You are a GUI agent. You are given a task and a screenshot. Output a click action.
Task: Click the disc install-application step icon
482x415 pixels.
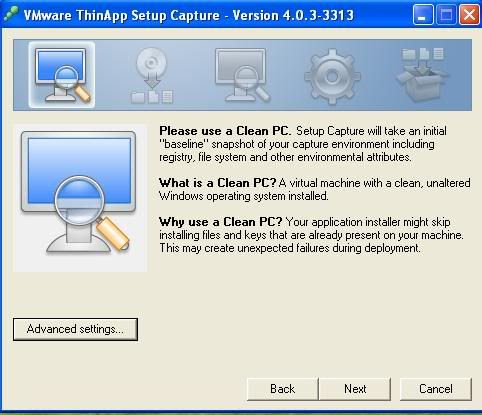pos(152,75)
